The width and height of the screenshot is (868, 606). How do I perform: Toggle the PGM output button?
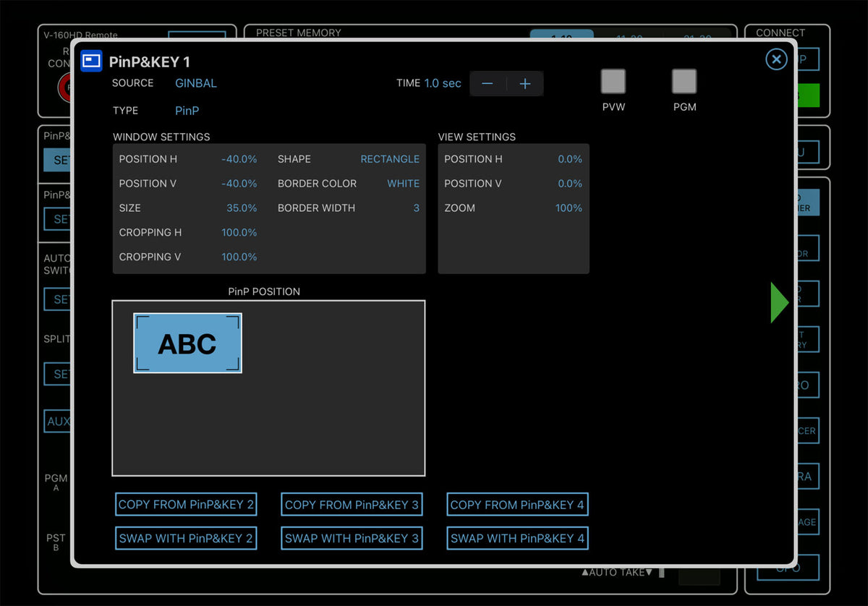tap(684, 82)
